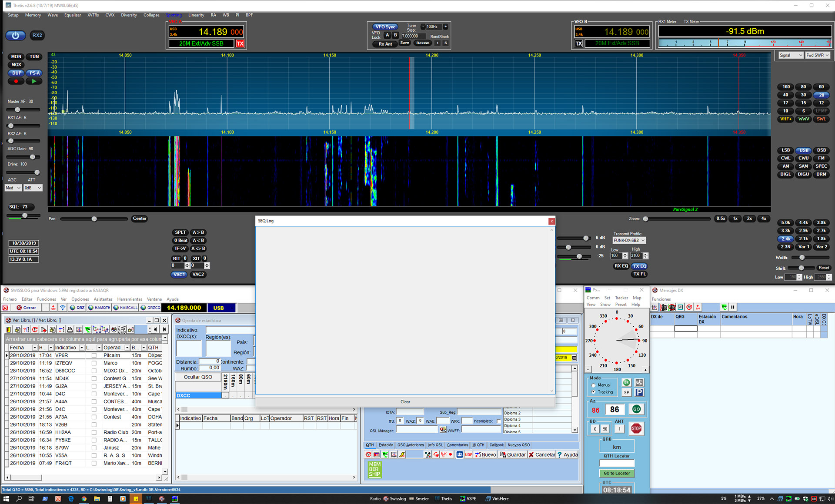Tick the LoTW checkbox for VP6R row
The width and height of the screenshot is (835, 504).
[x=94, y=355]
